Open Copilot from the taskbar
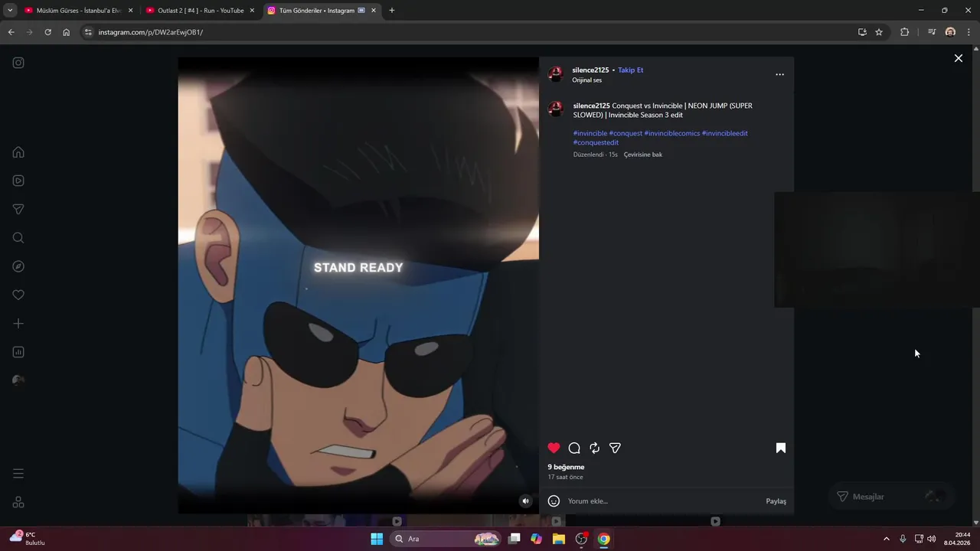Image resolution: width=980 pixels, height=551 pixels. 536,539
